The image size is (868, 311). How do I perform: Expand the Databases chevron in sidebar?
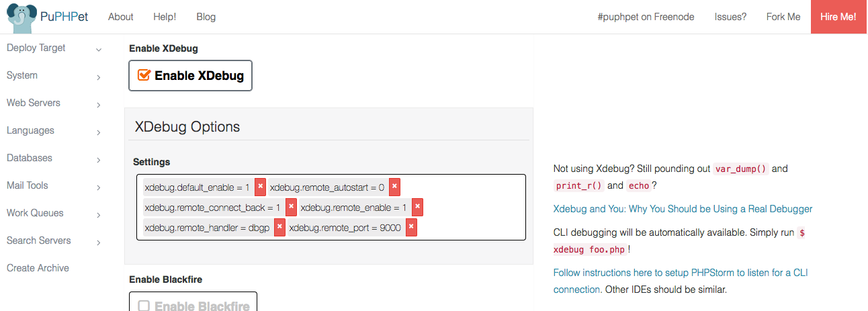99,160
